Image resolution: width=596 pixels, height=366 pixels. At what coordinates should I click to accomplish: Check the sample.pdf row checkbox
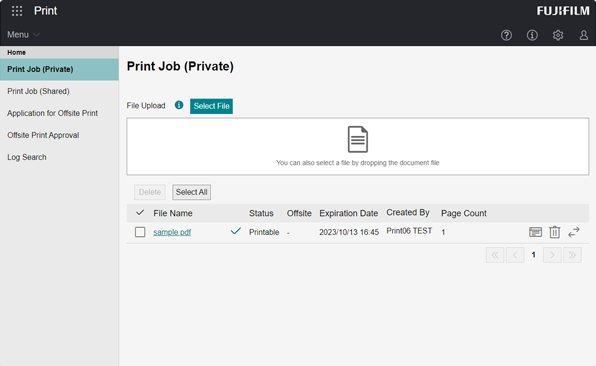coord(140,232)
